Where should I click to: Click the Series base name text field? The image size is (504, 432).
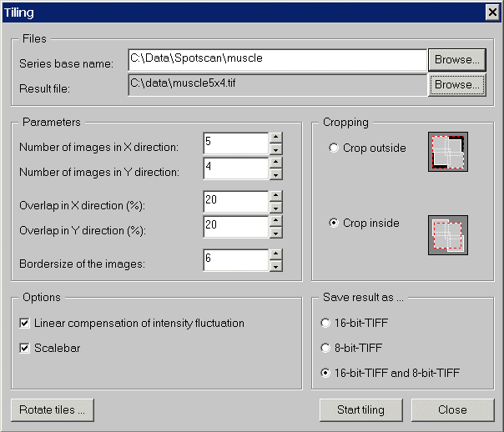click(276, 60)
